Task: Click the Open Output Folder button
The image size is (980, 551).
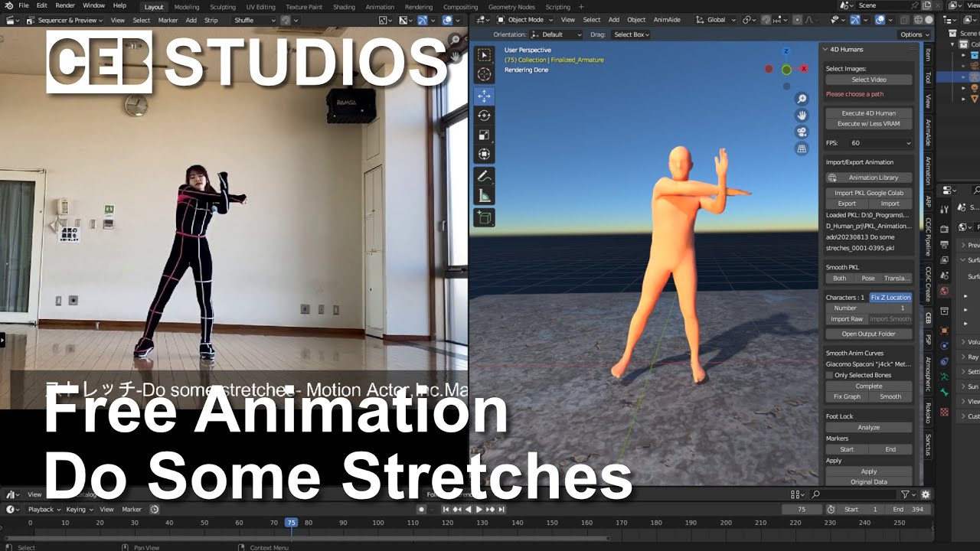Action: [869, 334]
